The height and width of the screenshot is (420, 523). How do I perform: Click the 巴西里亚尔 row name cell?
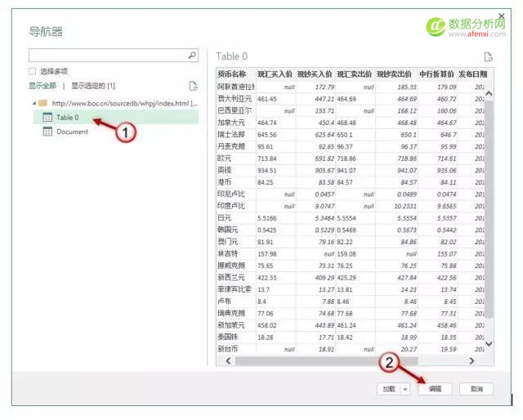[x=235, y=111]
